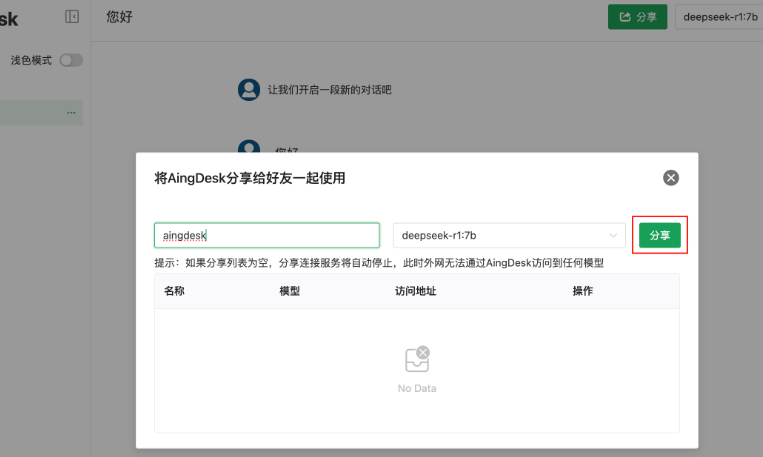Viewport: 763px width, 457px height.
Task: Click the 名称 column header
Action: pos(174,291)
